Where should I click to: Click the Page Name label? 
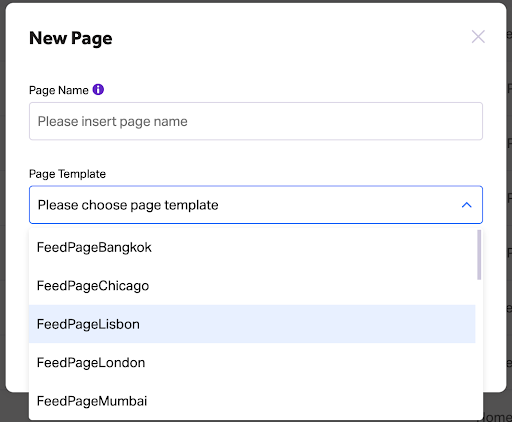pos(59,90)
